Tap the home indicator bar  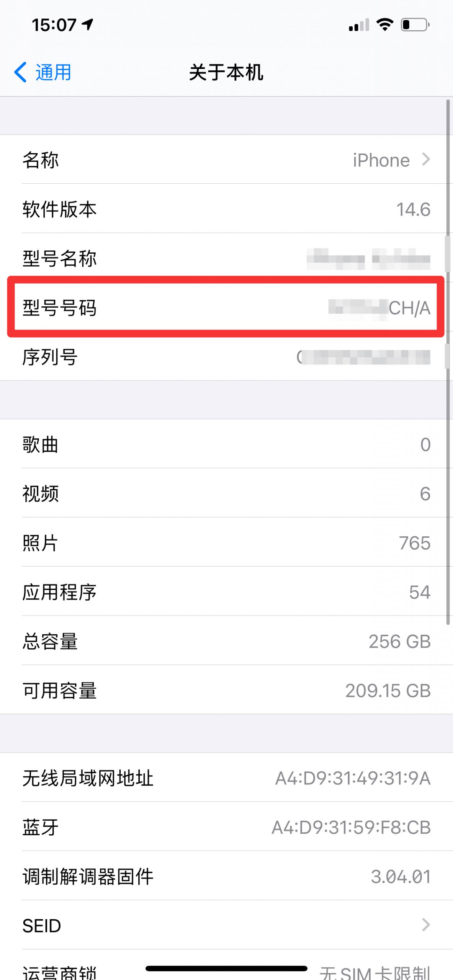tap(226, 969)
